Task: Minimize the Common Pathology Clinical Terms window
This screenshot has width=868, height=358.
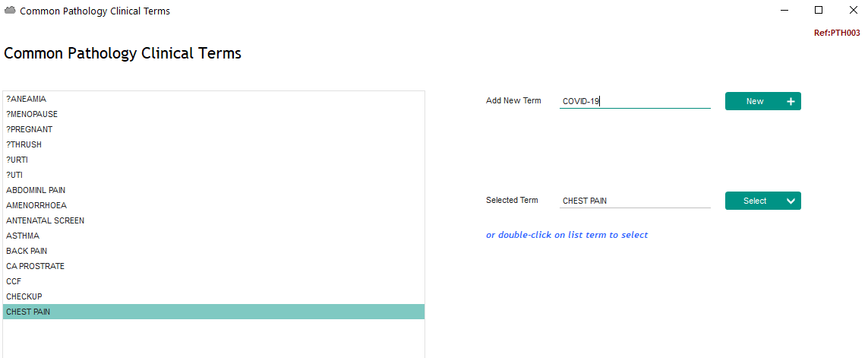Action: click(x=784, y=10)
